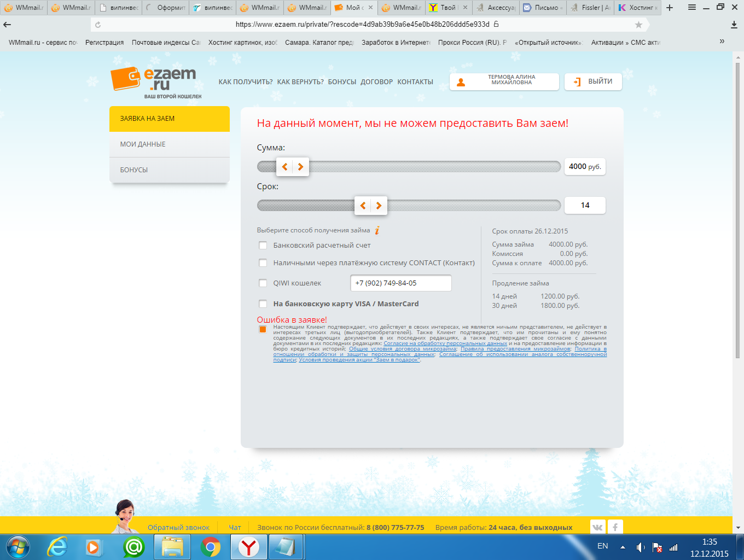Open browser hamburger menu

coord(691,7)
